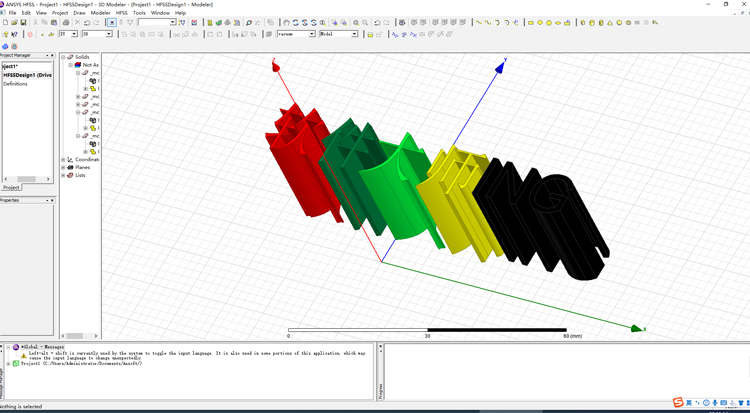Collapse the Global Messages node
The width and height of the screenshot is (750, 413).
coord(8,346)
